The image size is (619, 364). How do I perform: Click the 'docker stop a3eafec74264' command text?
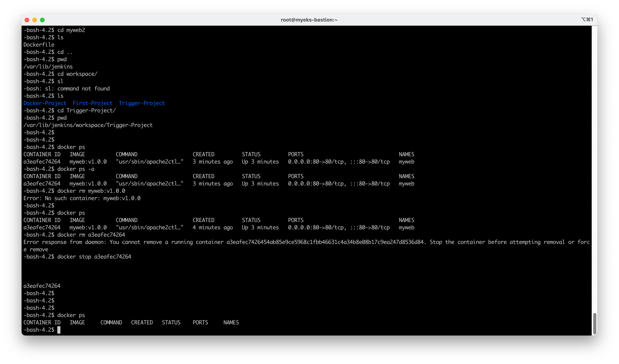(x=94, y=257)
